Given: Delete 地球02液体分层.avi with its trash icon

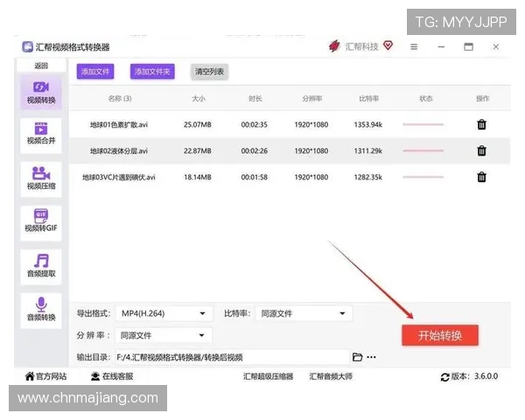Looking at the screenshot, I should pos(481,150).
